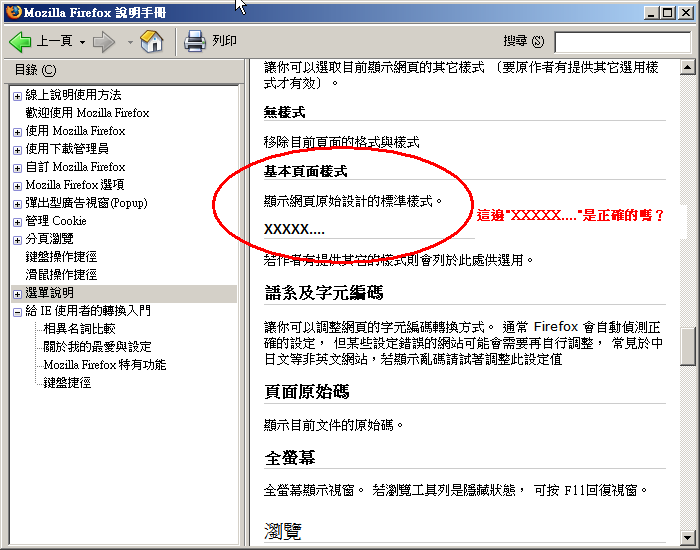700x550 pixels.
Task: Minimize the help window
Action: [x=651, y=12]
